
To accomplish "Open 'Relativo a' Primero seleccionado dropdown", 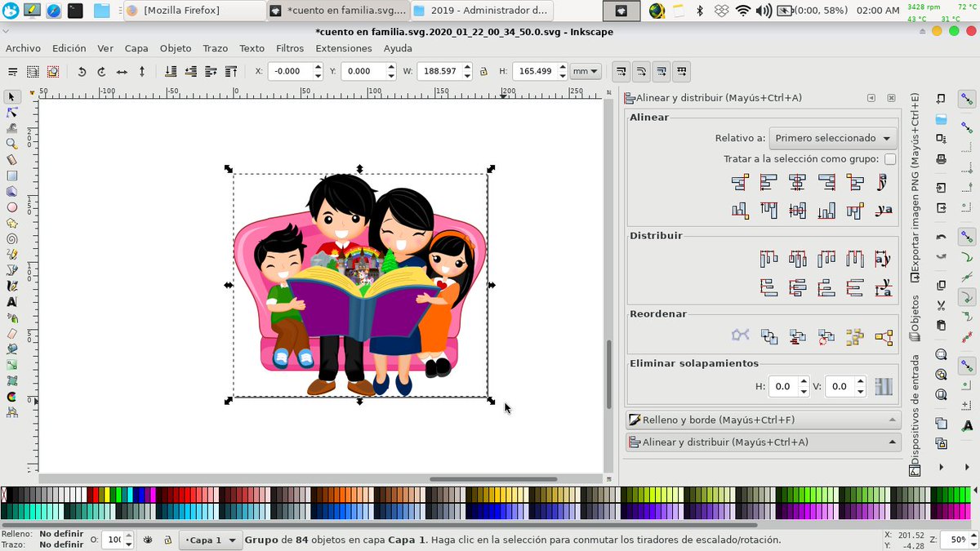I will point(833,138).
